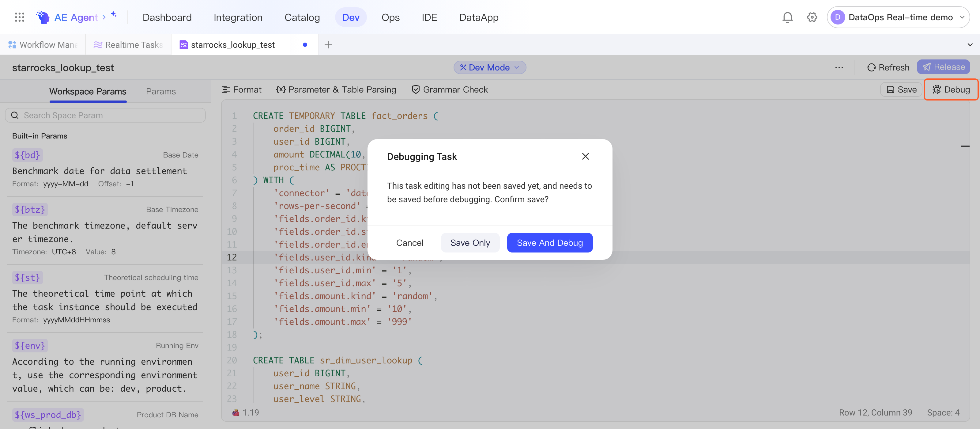Open the Ops menu
980x429 pixels.
point(390,17)
